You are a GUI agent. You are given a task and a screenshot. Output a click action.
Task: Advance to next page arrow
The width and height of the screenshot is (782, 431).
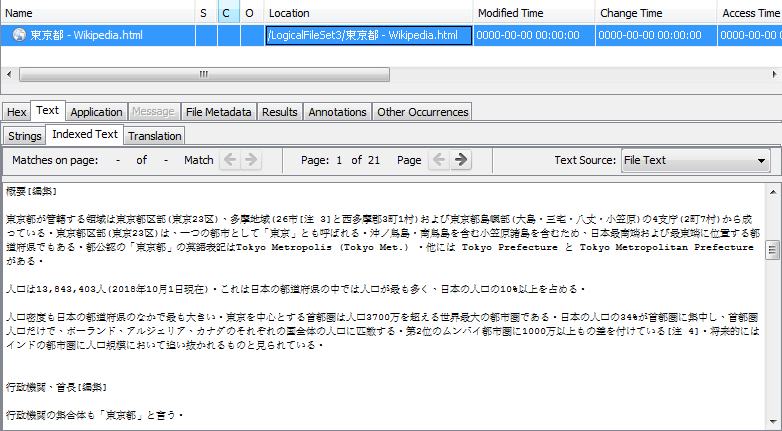point(460,160)
